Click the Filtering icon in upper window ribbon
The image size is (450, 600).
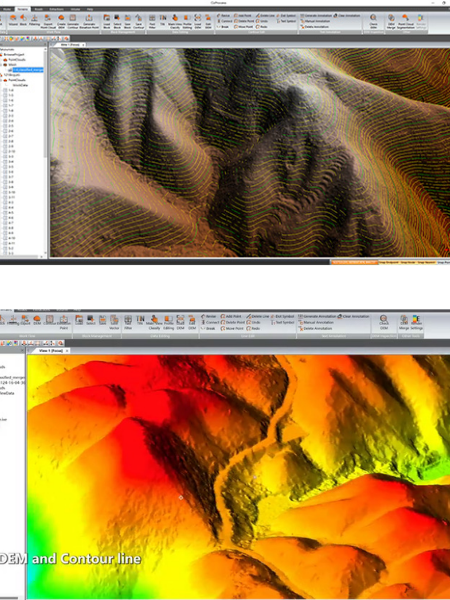point(34,20)
